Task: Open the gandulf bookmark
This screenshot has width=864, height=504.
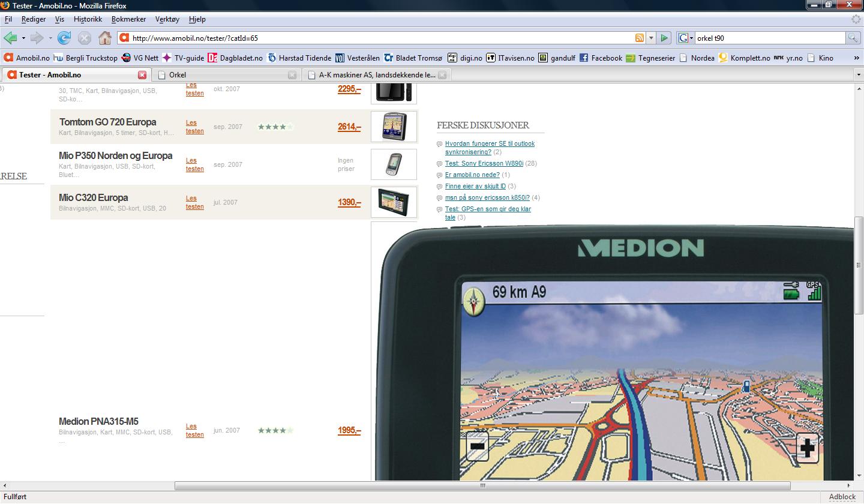Action: coord(557,58)
